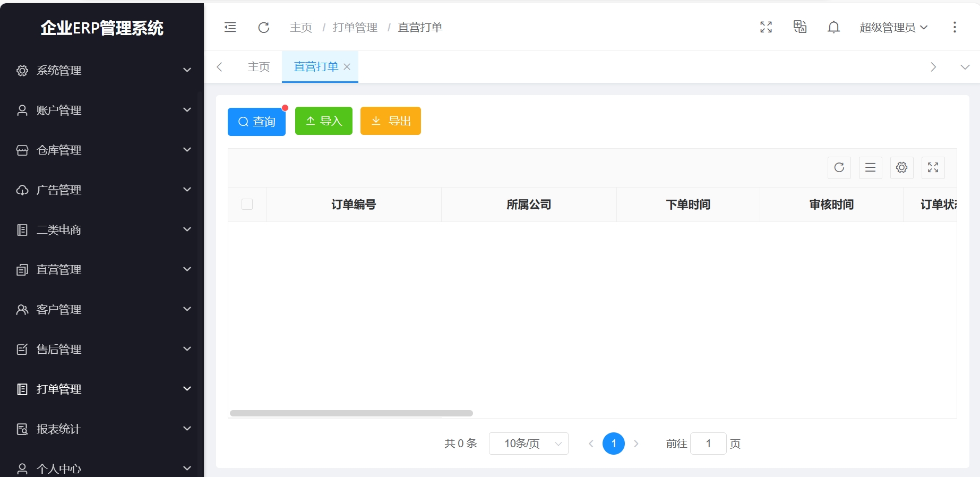The width and height of the screenshot is (980, 477).
Task: Click the horizontal table scrollbar
Action: (351, 413)
